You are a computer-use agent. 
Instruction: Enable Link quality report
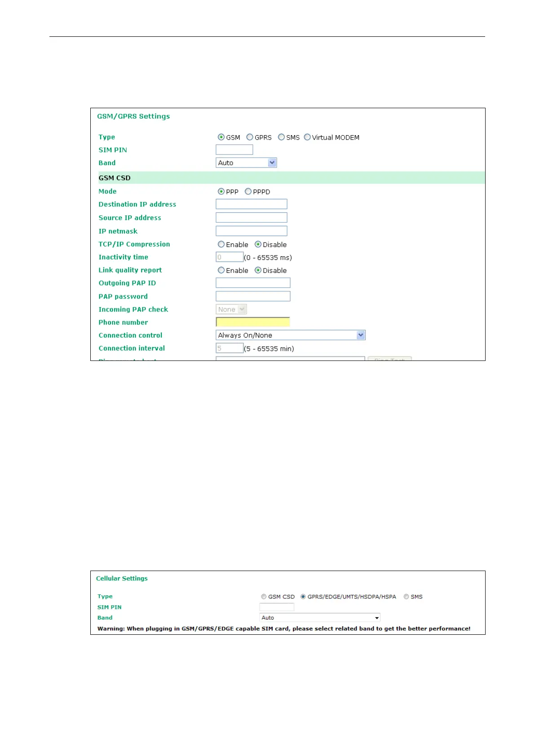click(221, 271)
